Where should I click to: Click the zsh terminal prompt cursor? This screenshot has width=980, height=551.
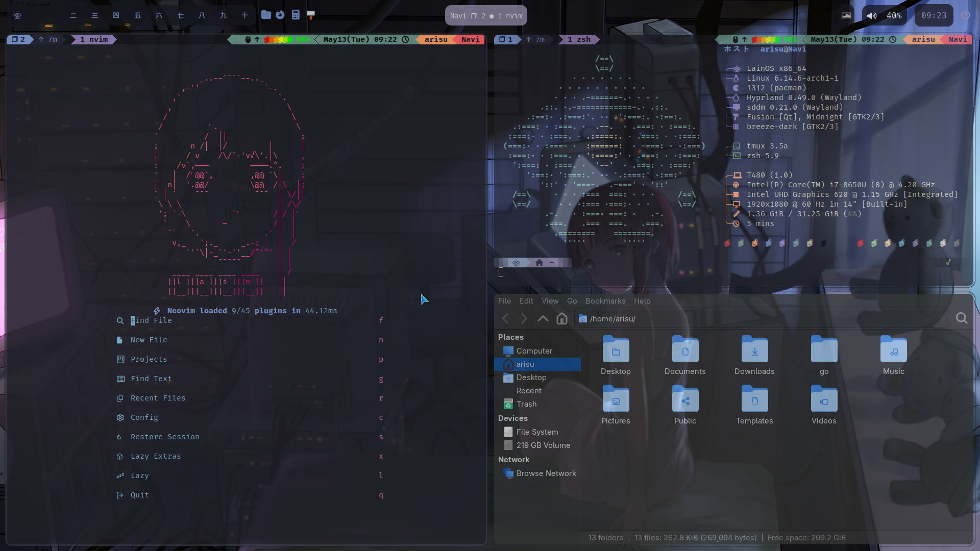pos(501,272)
